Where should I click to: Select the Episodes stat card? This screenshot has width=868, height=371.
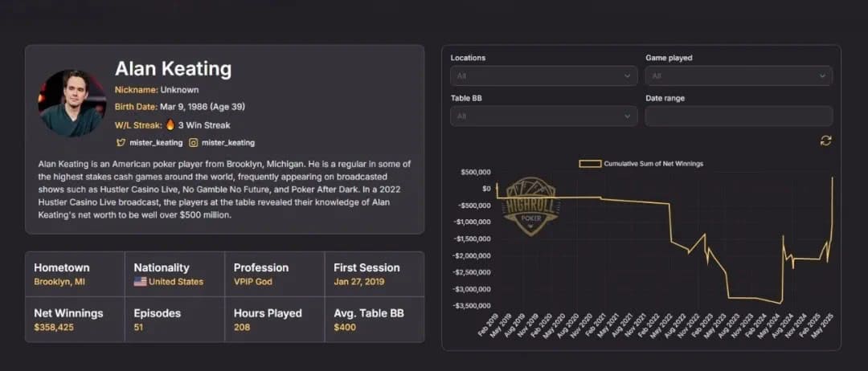pos(174,320)
